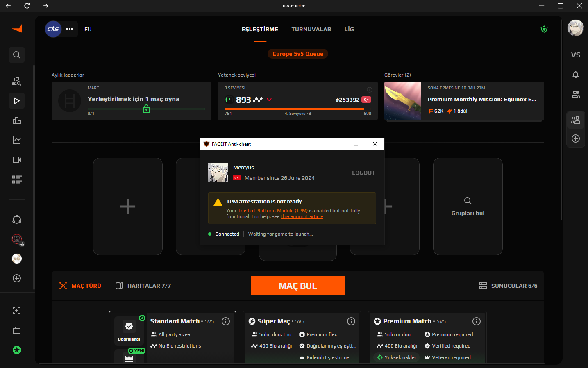
Task: Open the SUNUCULAR 6/6 server selector
Action: coord(508,286)
